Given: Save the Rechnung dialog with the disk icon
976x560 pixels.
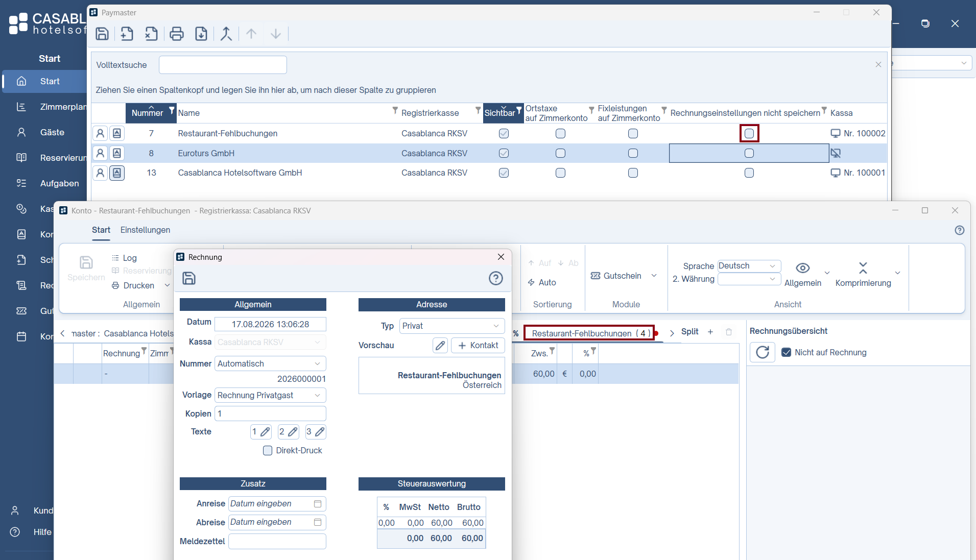Looking at the screenshot, I should coord(189,278).
